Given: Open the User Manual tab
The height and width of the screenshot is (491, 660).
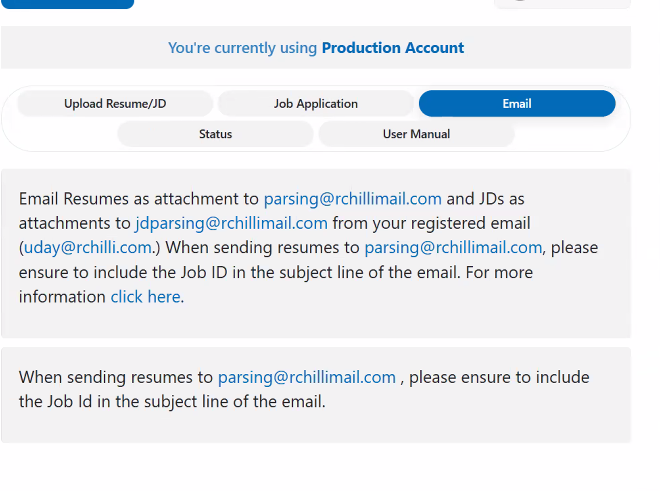Looking at the screenshot, I should pos(416,134).
